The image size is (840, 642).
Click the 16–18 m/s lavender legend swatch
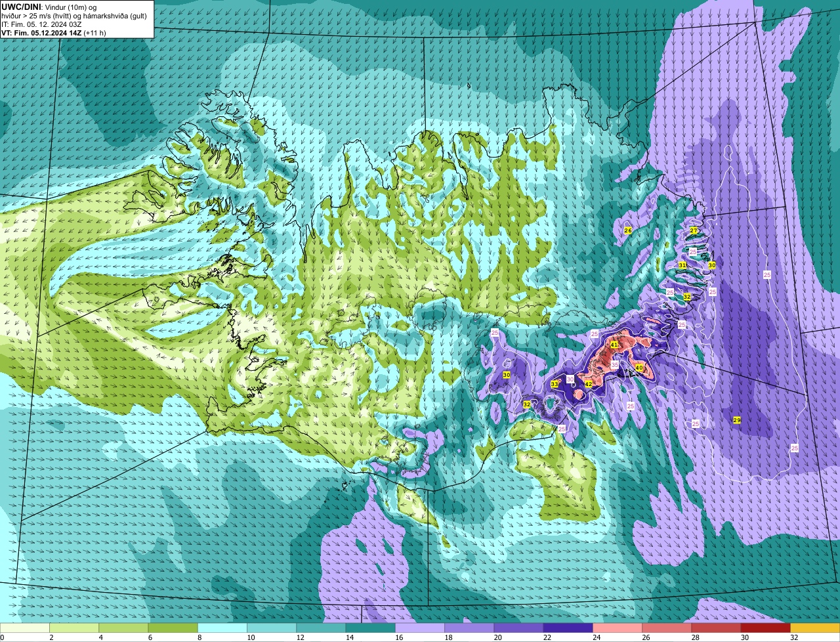coord(420,628)
